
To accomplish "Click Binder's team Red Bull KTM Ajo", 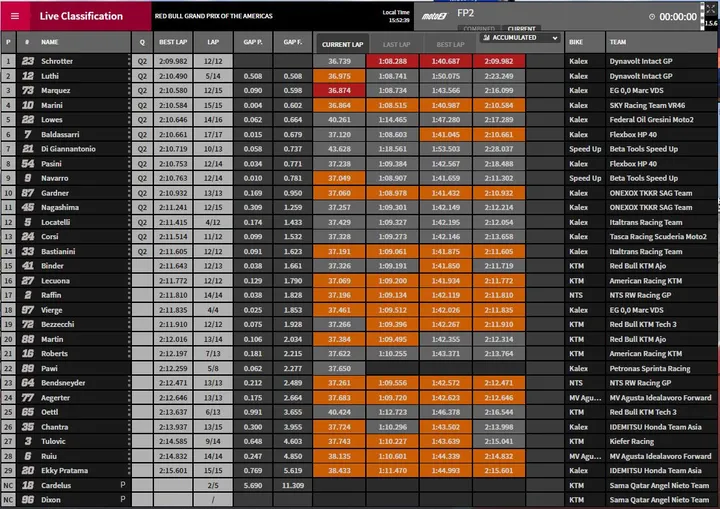I will [x=637, y=266].
